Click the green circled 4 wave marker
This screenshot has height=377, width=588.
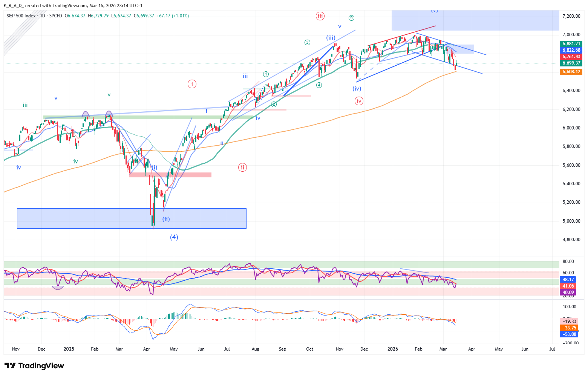point(319,85)
